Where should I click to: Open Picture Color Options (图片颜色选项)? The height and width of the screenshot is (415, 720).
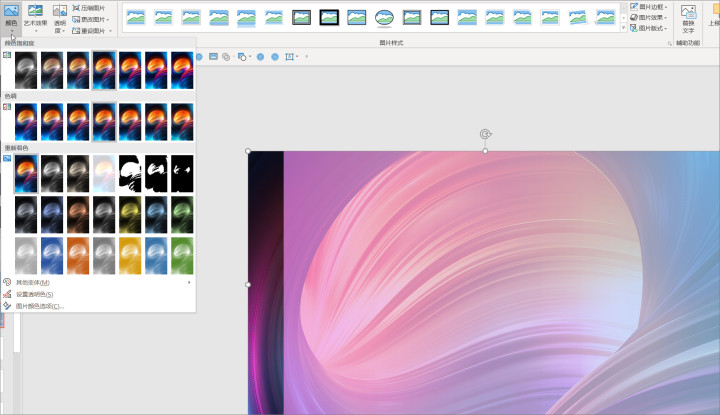(x=39, y=306)
